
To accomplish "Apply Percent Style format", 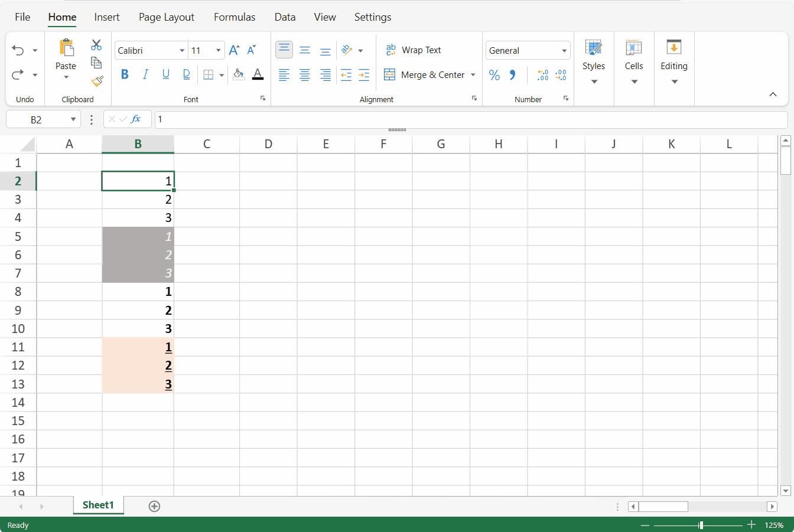I will pos(494,75).
